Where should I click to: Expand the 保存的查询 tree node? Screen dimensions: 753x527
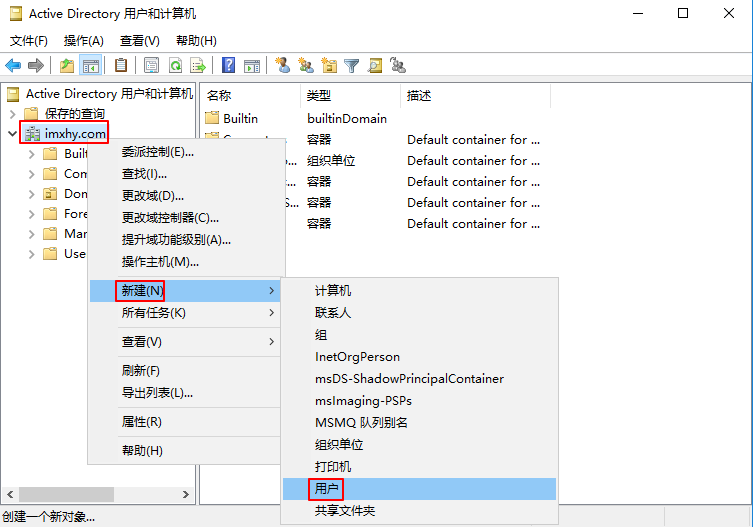pos(12,114)
